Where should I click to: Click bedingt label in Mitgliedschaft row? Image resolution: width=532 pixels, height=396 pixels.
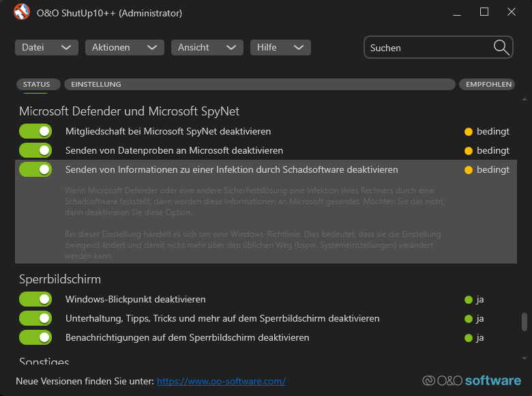pyautogui.click(x=493, y=132)
